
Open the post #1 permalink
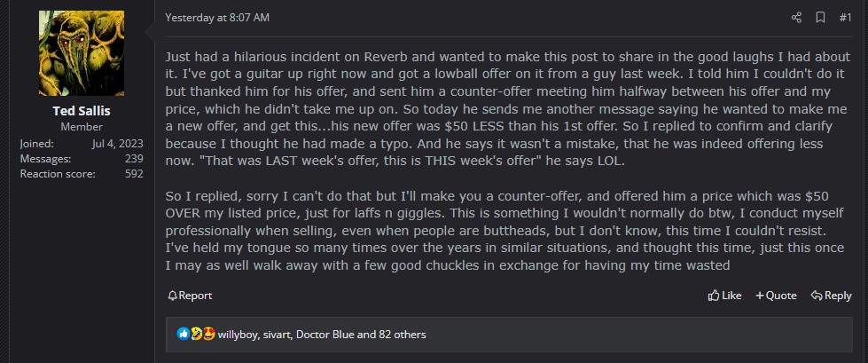point(845,17)
